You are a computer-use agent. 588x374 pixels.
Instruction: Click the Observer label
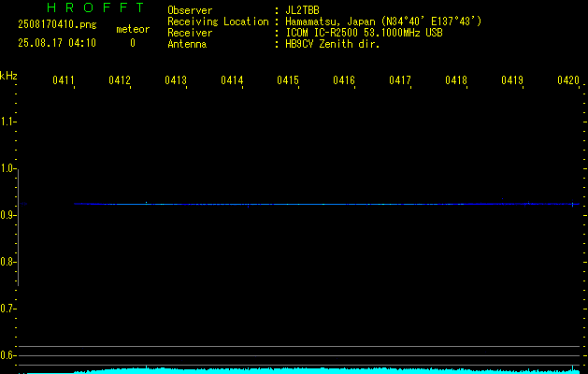click(x=190, y=10)
